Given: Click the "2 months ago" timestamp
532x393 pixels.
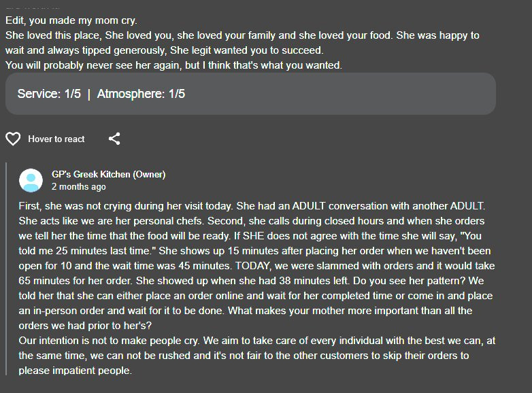Looking at the screenshot, I should (78, 186).
